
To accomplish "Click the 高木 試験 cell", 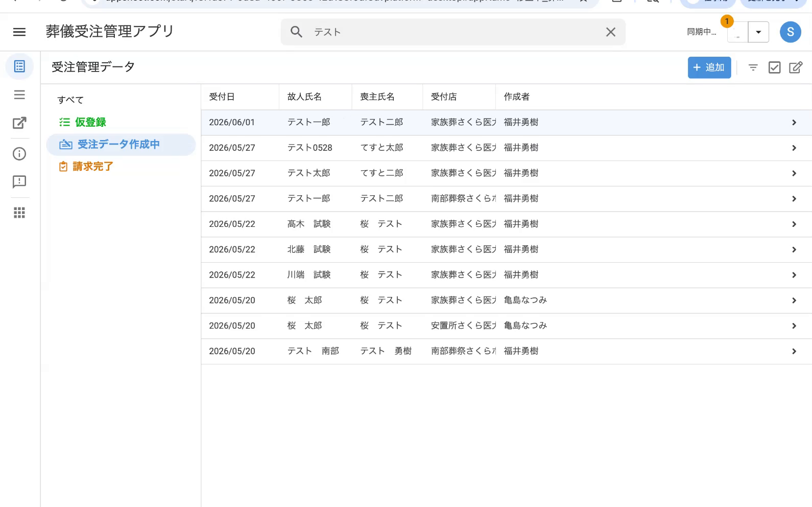I will tap(309, 224).
